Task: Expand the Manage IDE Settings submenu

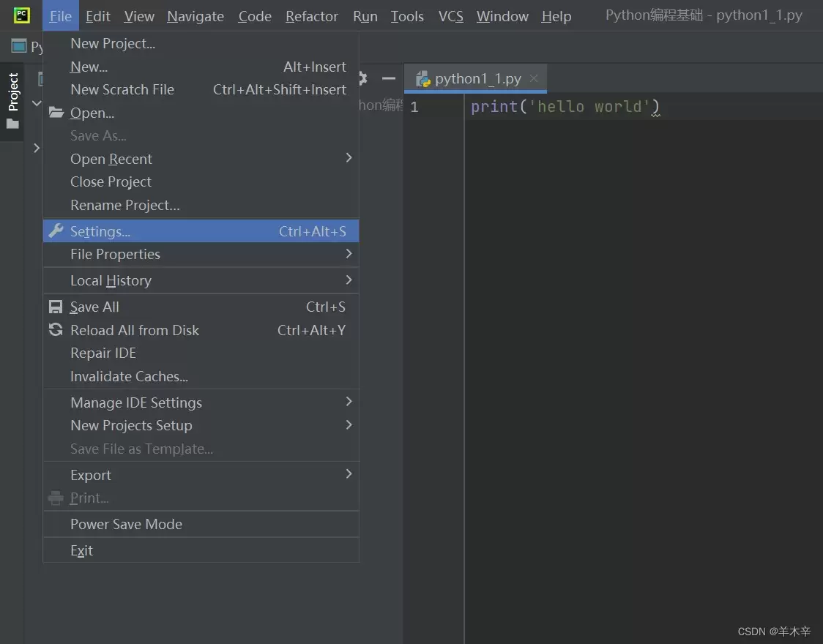Action: coord(201,402)
